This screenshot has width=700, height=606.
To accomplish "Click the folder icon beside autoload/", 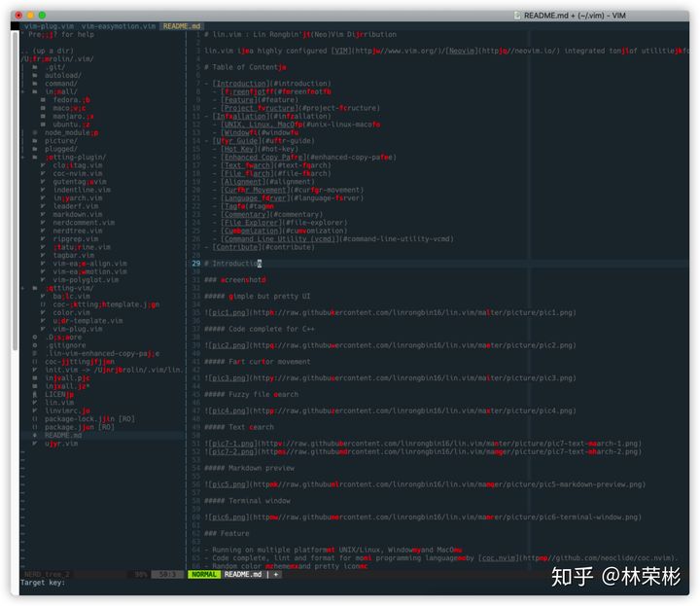I will pyautogui.click(x=35, y=75).
